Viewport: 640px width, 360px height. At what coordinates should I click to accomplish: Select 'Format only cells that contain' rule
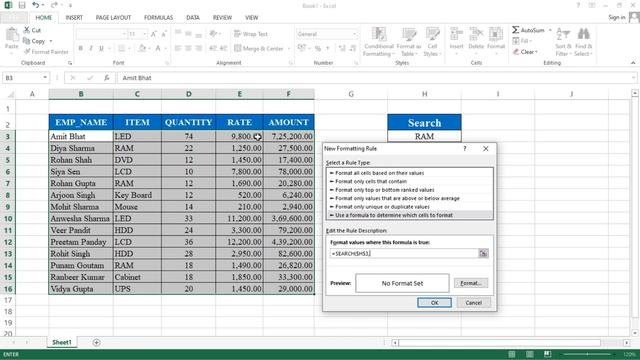point(410,181)
